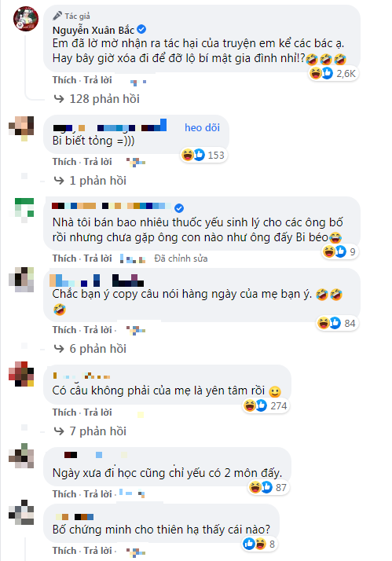Screen dimensions: 392x561
Task: Expand the 128 phản hồi replies
Action: pyautogui.click(x=97, y=99)
